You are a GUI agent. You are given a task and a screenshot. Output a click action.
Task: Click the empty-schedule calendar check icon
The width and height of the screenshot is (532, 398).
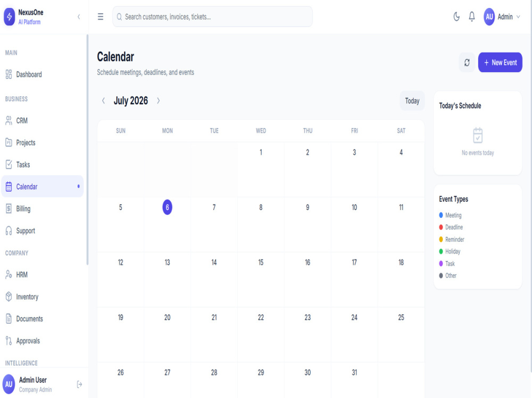[478, 136]
